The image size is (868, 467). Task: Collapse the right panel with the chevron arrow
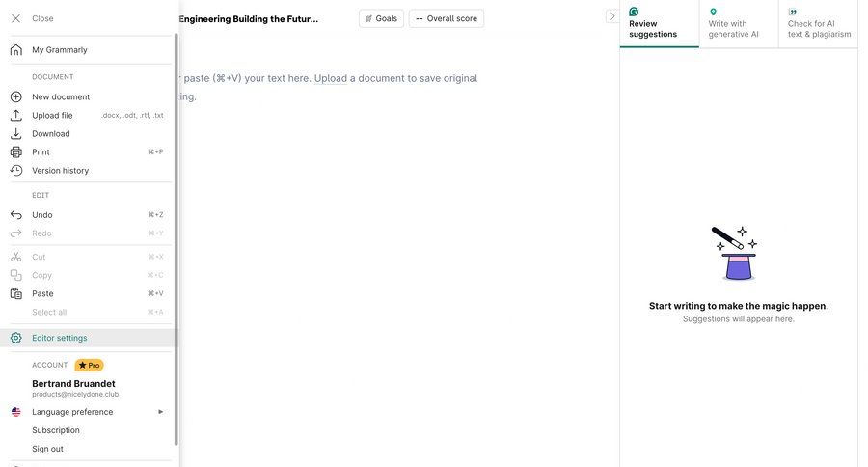tap(611, 16)
